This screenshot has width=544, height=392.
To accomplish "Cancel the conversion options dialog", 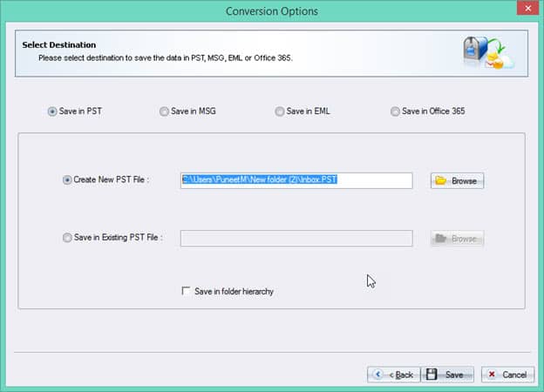I will click(x=507, y=375).
